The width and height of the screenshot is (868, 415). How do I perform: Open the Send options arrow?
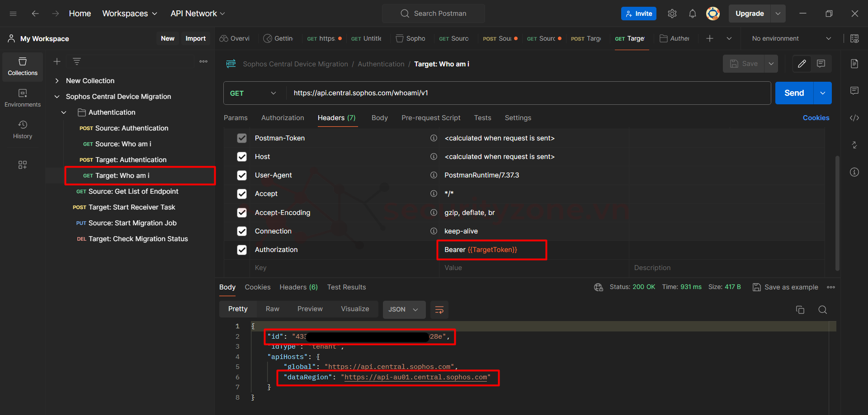(x=823, y=93)
